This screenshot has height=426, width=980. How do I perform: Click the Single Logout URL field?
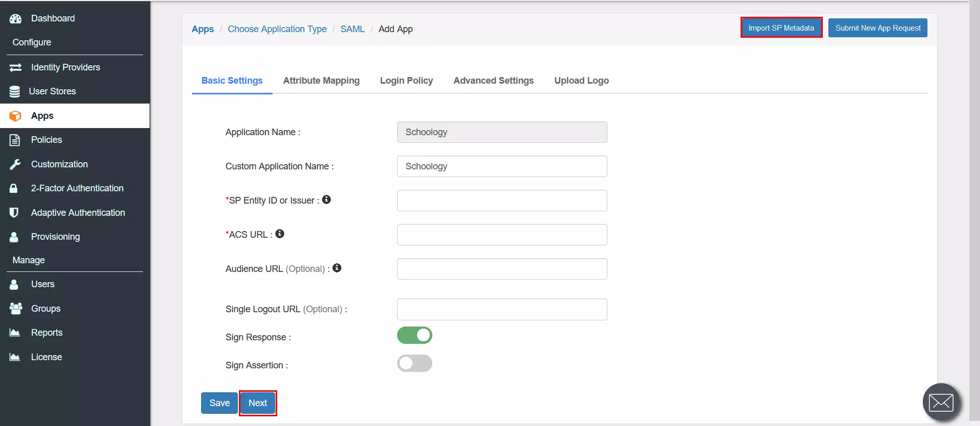[x=502, y=309]
